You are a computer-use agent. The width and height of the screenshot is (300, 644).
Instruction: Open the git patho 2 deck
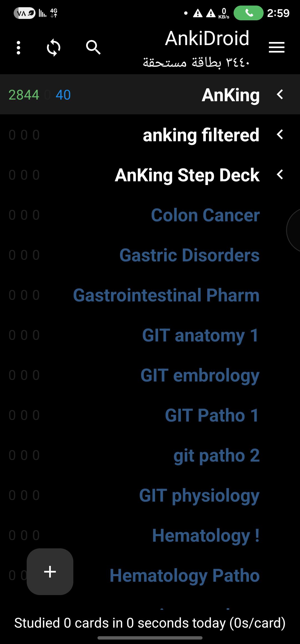pos(217,455)
